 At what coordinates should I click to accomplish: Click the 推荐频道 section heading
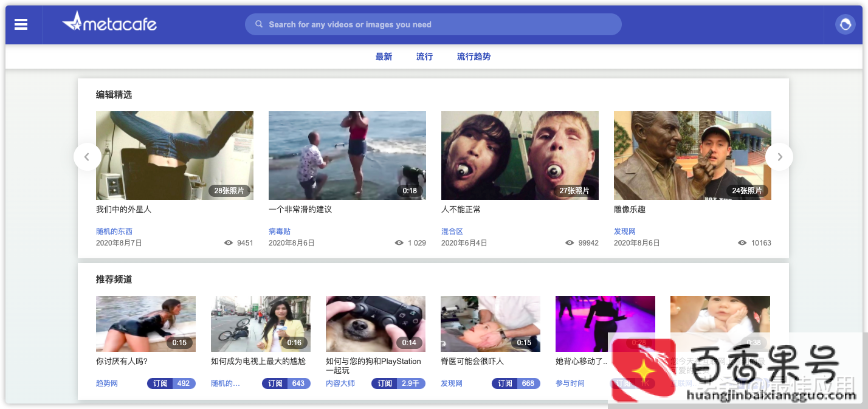[x=114, y=280]
